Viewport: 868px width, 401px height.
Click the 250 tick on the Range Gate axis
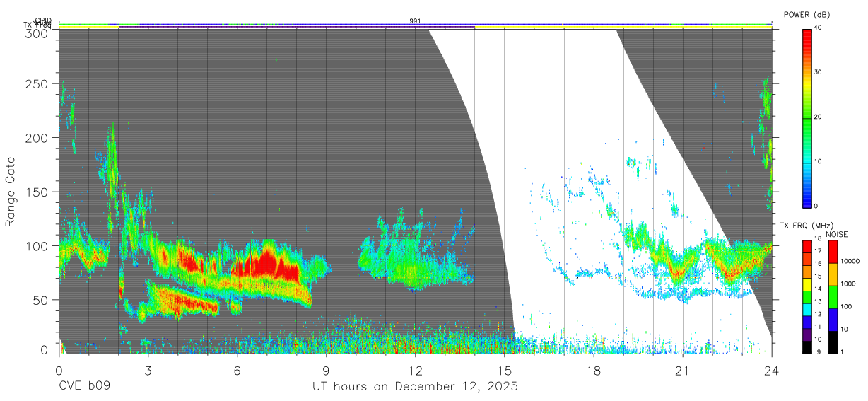[x=37, y=84]
